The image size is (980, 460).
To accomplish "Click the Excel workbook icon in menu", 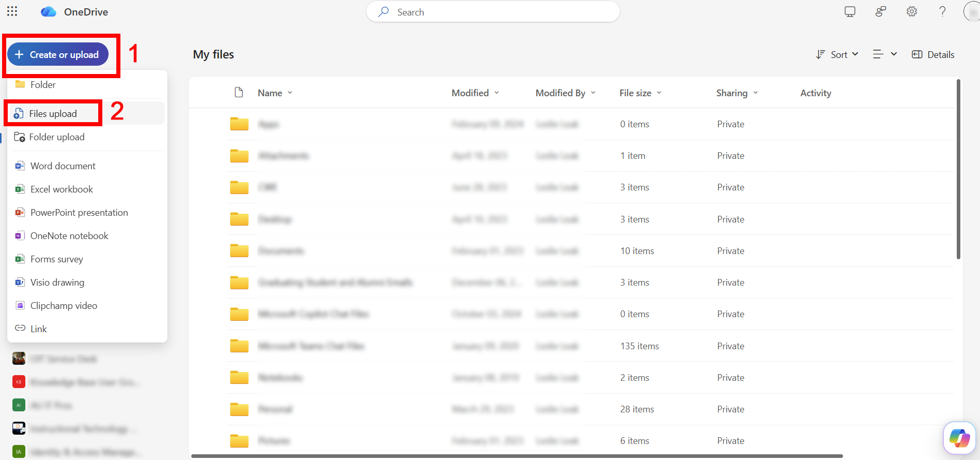I will (20, 189).
